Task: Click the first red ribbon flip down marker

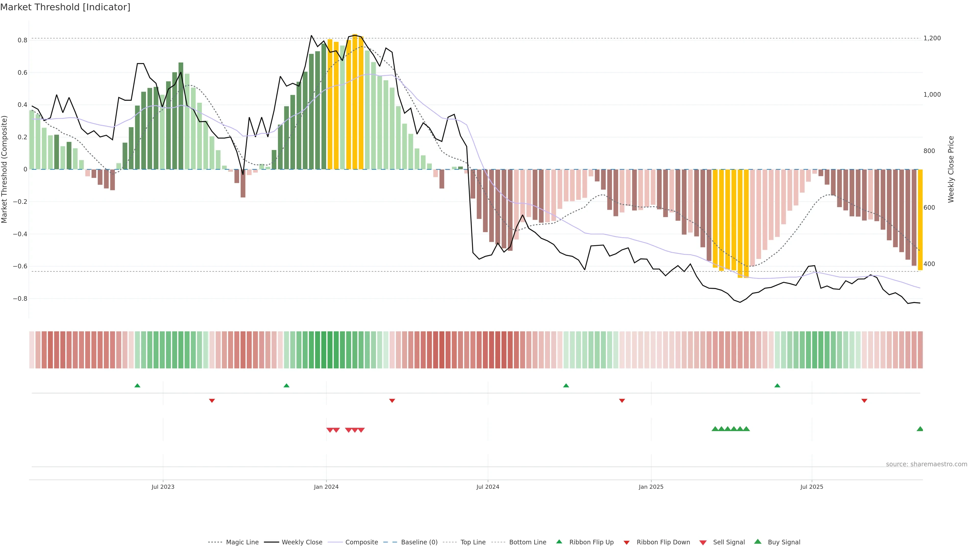Action: [x=212, y=401]
